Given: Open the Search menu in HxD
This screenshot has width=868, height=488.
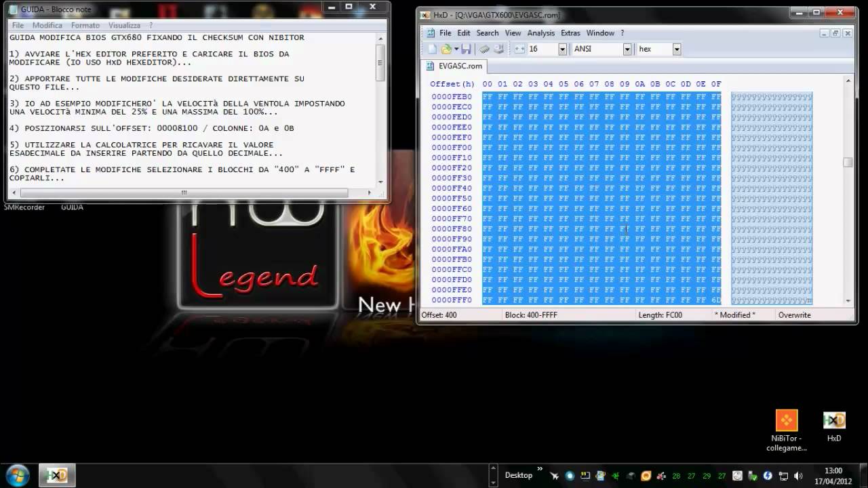Looking at the screenshot, I should 487,33.
